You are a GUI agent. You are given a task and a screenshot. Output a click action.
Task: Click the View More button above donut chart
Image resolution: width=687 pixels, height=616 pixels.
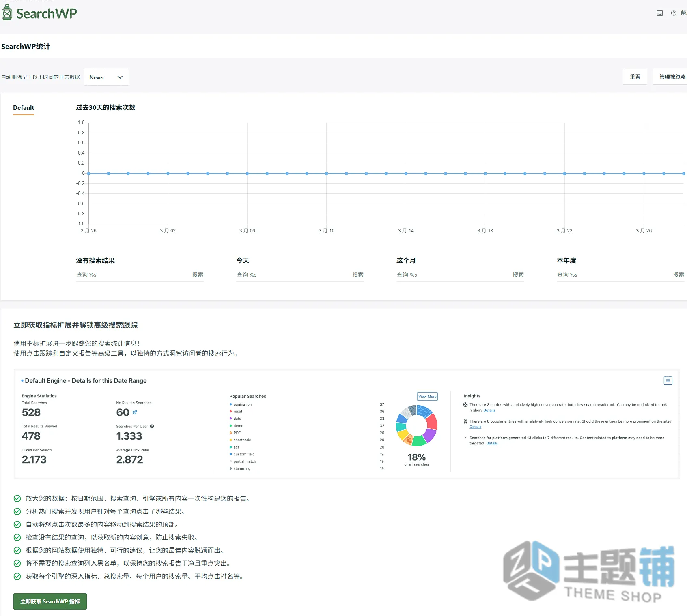[x=427, y=396]
